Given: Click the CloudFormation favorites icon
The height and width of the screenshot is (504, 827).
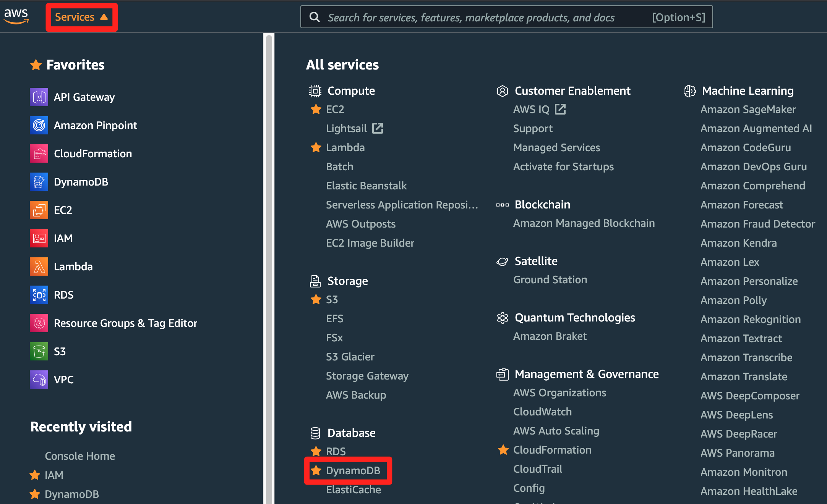Looking at the screenshot, I should (39, 153).
